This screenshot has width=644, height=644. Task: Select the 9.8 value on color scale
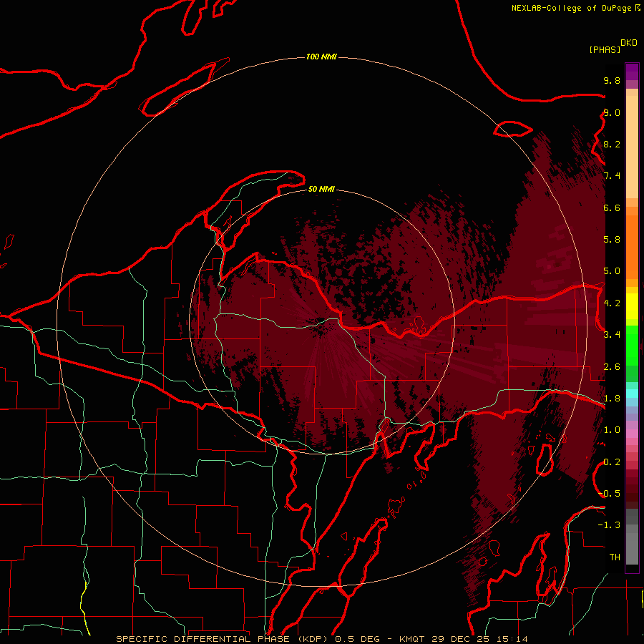coord(612,80)
